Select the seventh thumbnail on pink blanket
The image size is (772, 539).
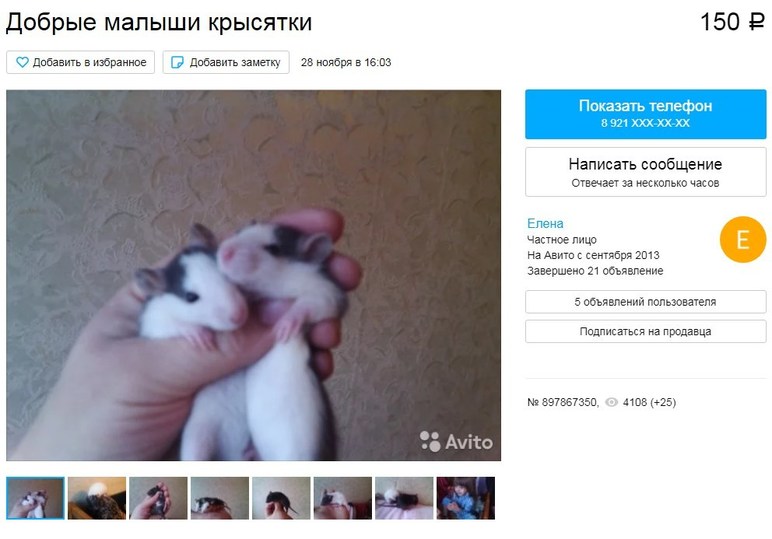pyautogui.click(x=404, y=498)
